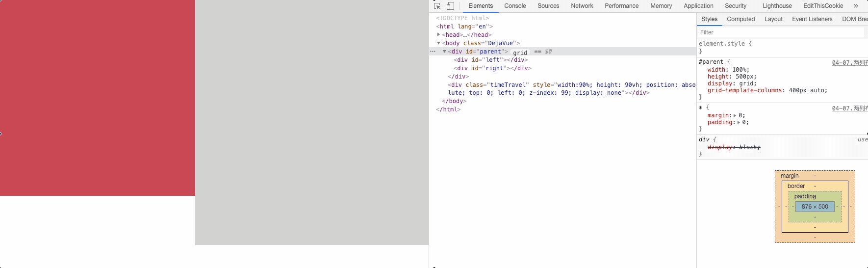Open the #parent rule source file link
This screenshot has height=268, width=868.
[x=849, y=63]
